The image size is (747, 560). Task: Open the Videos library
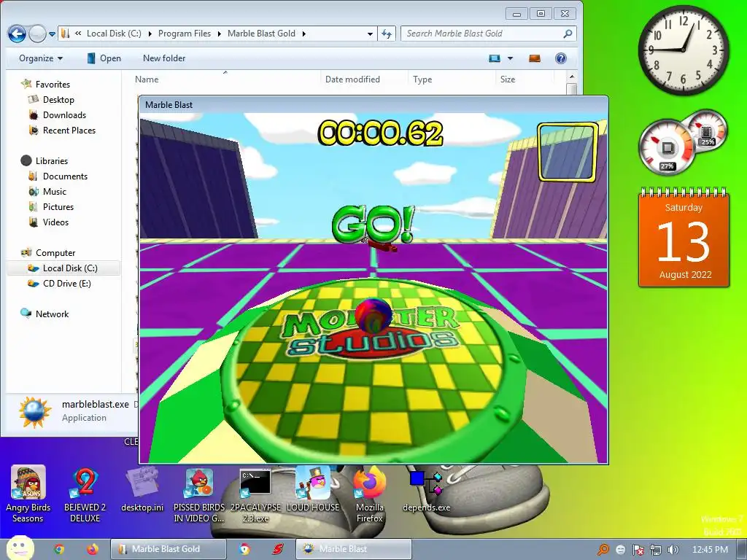(49, 222)
